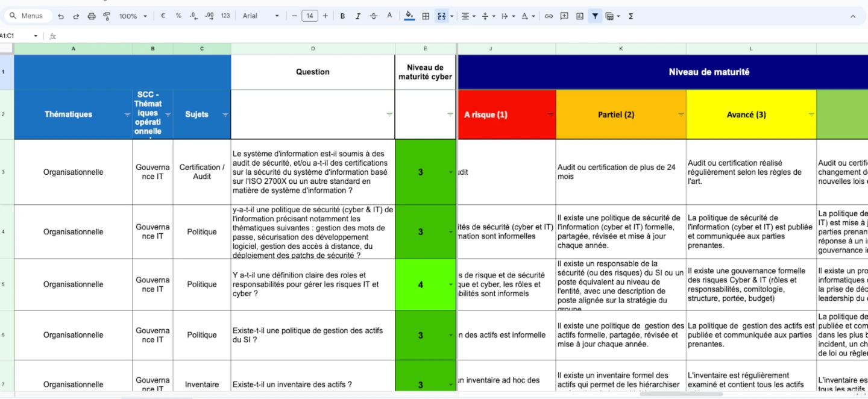The image size is (868, 399).
Task: Insert a comment
Action: 564,16
